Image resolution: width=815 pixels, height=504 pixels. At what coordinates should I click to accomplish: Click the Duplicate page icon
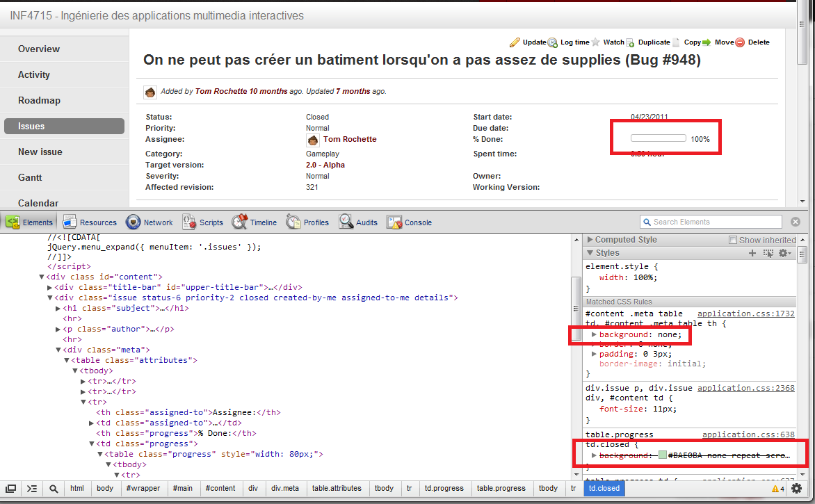coord(631,42)
